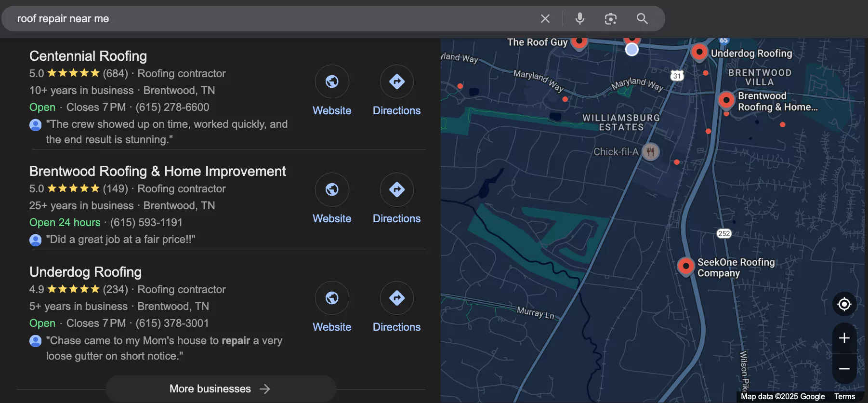Open Centennial Roofing website globe icon
Screen dimensions: 868x403
pos(332,82)
